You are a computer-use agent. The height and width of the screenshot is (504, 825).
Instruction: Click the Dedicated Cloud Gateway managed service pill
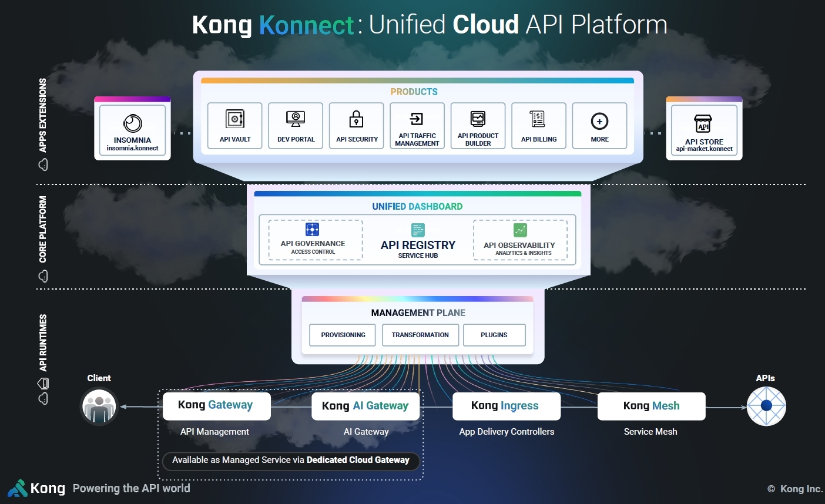291,461
